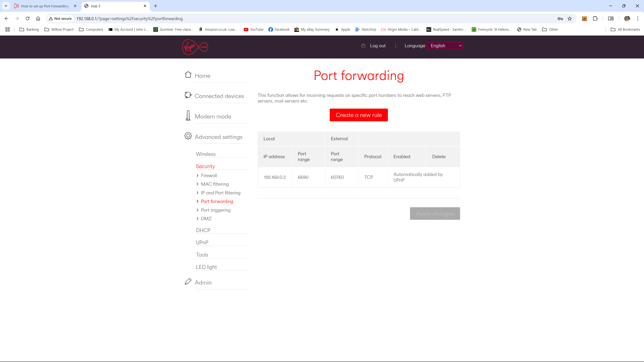The width and height of the screenshot is (644, 362).
Task: Open the DMZ settings page
Action: click(206, 219)
